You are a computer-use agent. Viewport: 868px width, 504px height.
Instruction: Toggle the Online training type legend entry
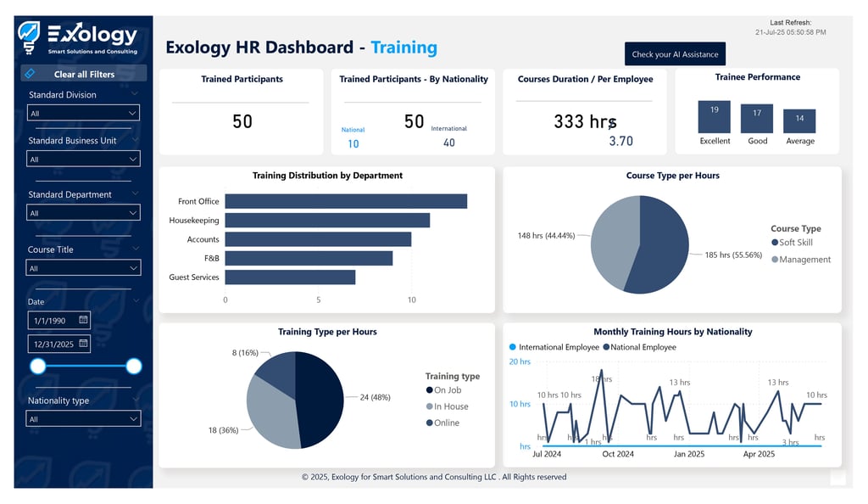431,421
